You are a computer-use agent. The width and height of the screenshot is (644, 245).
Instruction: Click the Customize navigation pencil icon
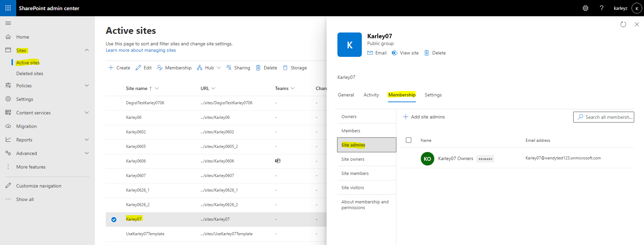pos(8,185)
